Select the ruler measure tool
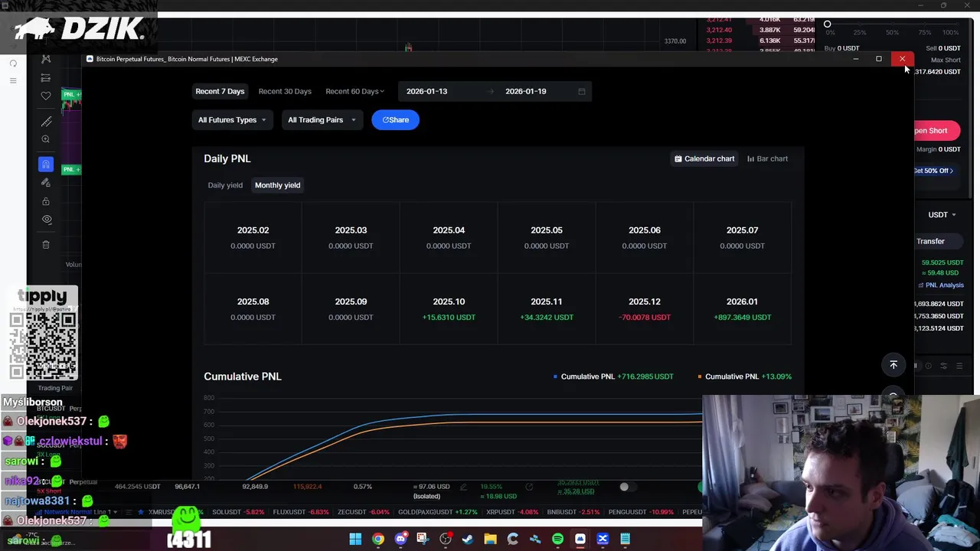The width and height of the screenshot is (980, 551). click(46, 121)
